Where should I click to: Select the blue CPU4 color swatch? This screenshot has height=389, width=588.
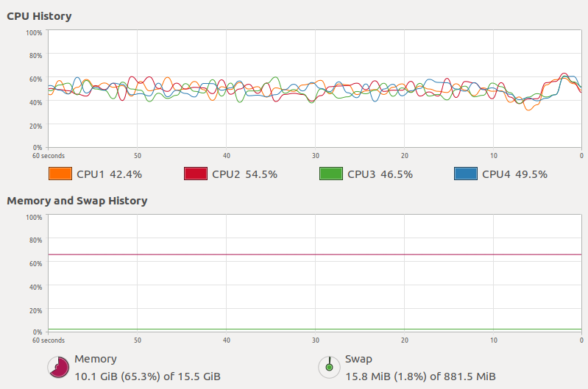pyautogui.click(x=466, y=174)
